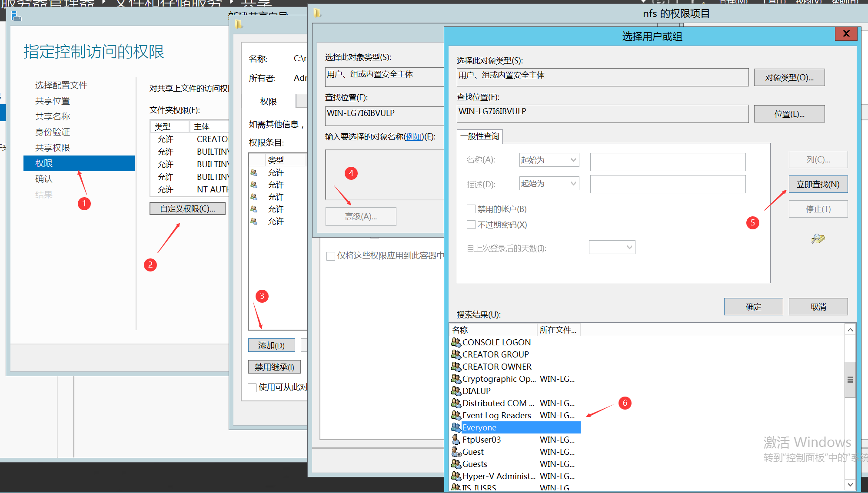Click the 类型 column header in folder permissions
Viewport: 868px width, 493px height.
pos(170,126)
